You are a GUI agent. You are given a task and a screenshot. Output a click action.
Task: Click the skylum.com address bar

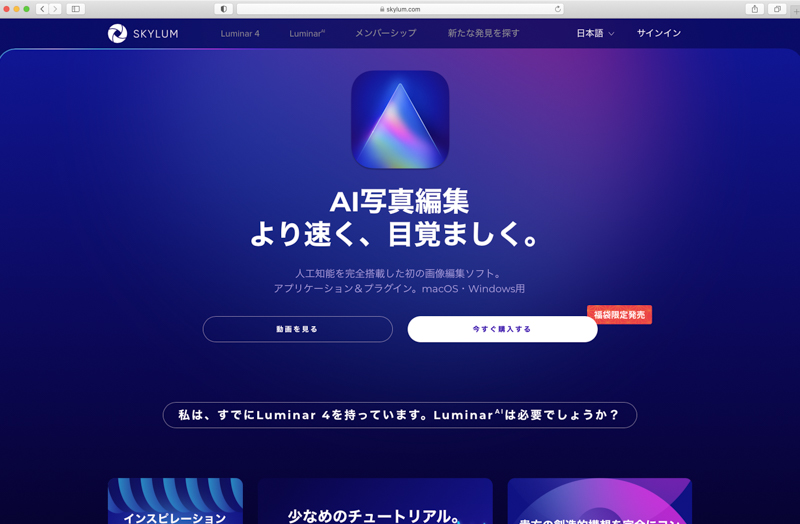point(400,9)
